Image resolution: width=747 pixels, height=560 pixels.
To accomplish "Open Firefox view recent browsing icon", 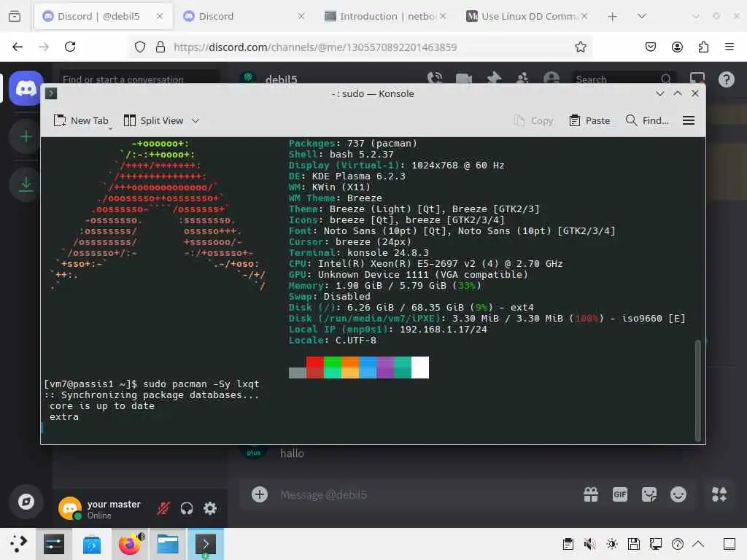I will tap(15, 16).
